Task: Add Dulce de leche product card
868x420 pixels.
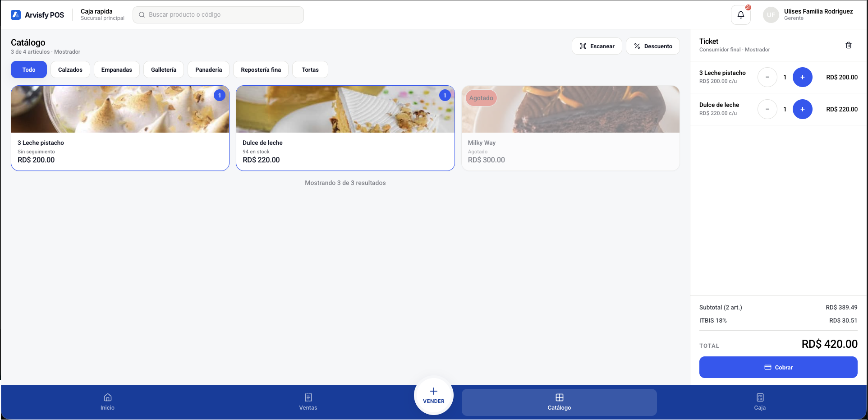Action: tap(345, 128)
